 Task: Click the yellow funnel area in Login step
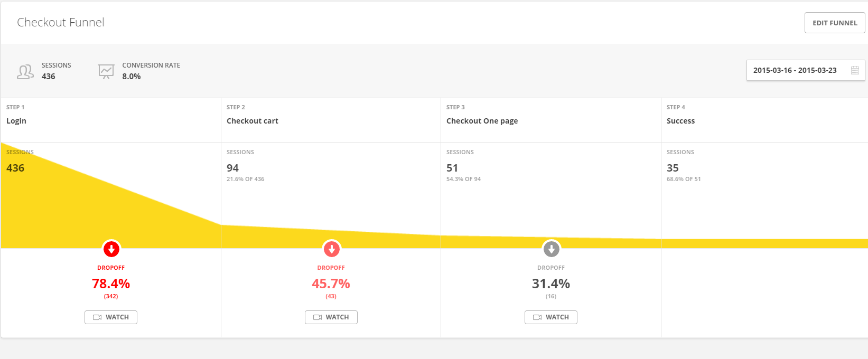79,211
